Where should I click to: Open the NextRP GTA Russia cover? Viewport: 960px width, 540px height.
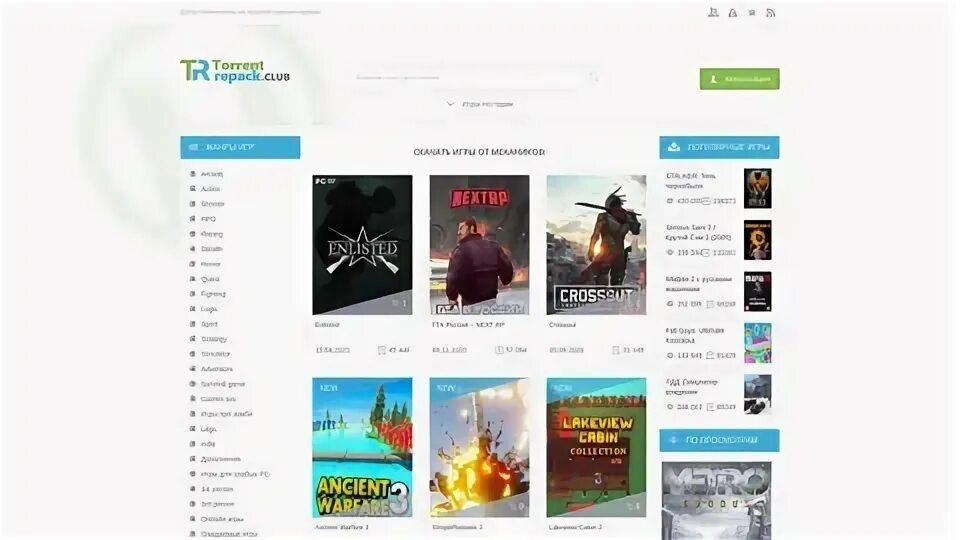(479, 245)
